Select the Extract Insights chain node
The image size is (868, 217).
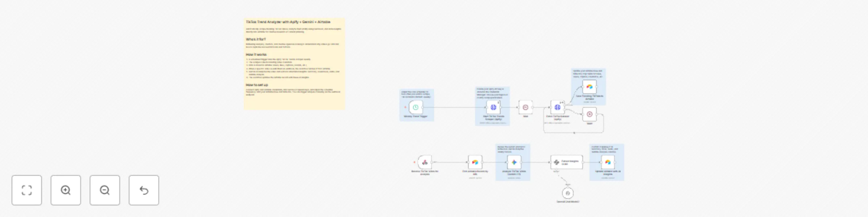tap(567, 162)
